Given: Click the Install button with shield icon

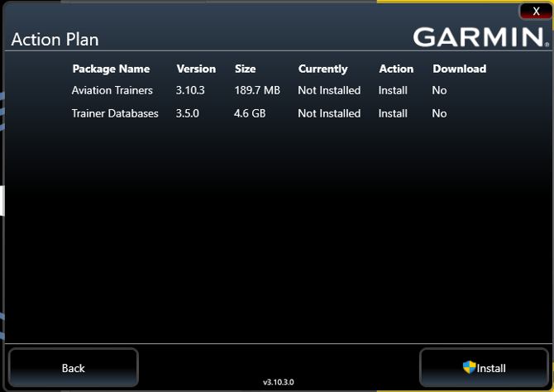Looking at the screenshot, I should tap(484, 368).
